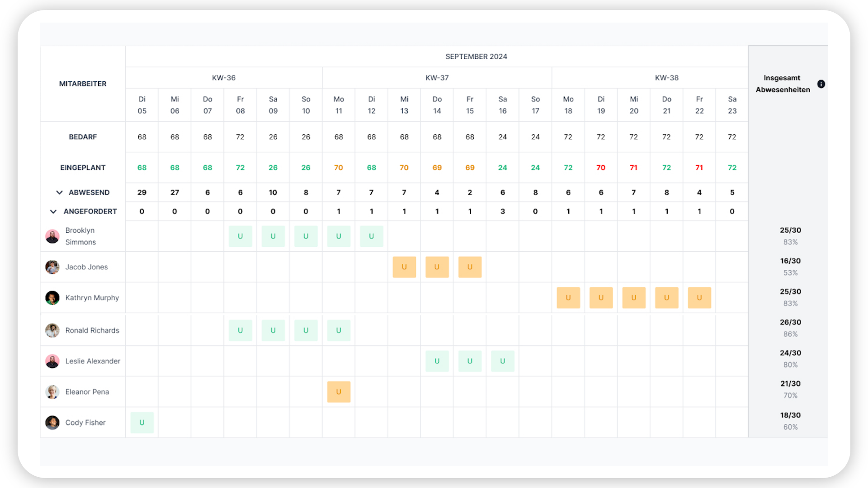Collapse the ABWESEND row chevron
868x488 pixels.
click(x=59, y=192)
